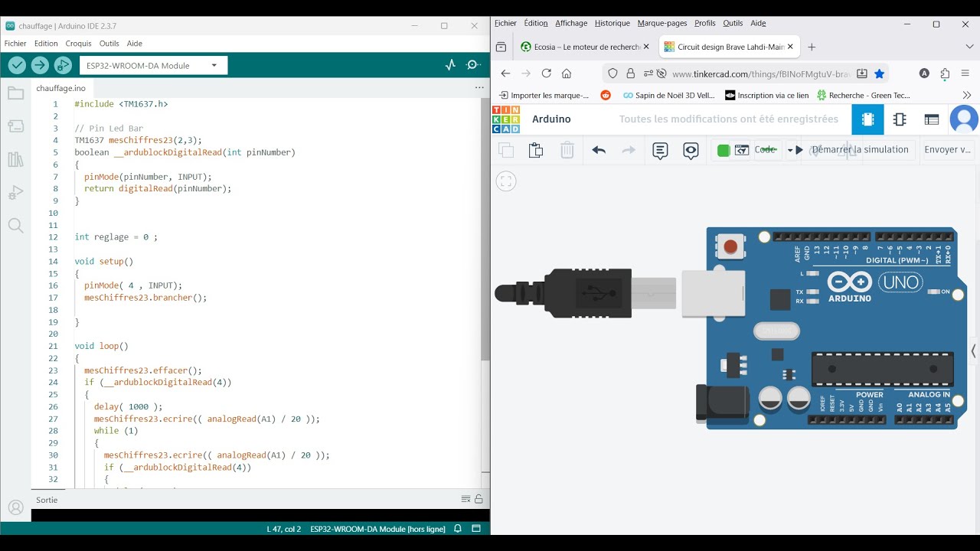
Task: Open the Fichier menu in Arduino IDE
Action: click(15, 44)
